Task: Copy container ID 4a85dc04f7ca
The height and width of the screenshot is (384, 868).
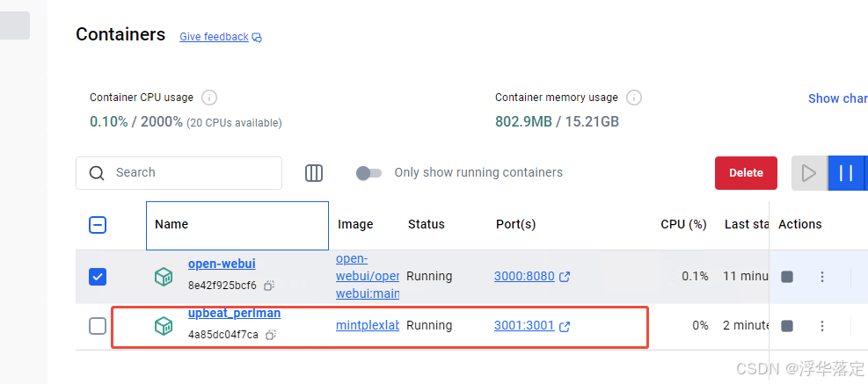Action: (271, 335)
